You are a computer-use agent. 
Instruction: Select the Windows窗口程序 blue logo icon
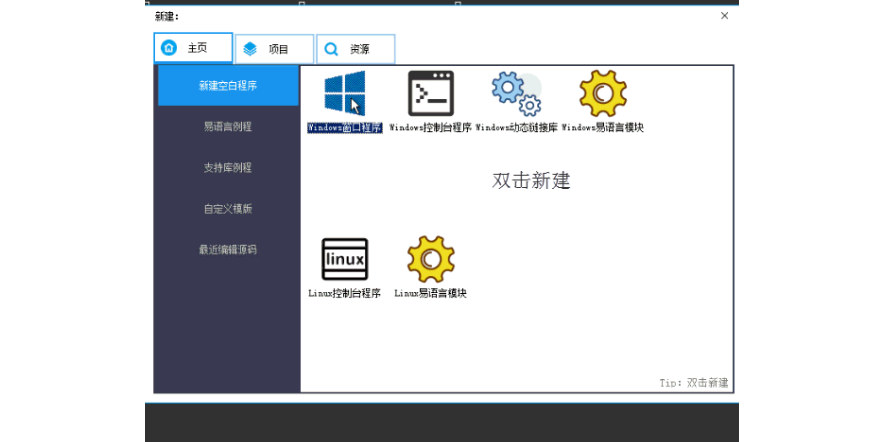pyautogui.click(x=345, y=93)
